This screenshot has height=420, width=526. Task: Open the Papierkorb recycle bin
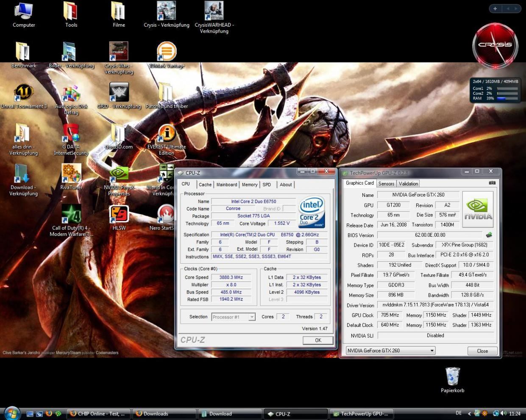452,380
